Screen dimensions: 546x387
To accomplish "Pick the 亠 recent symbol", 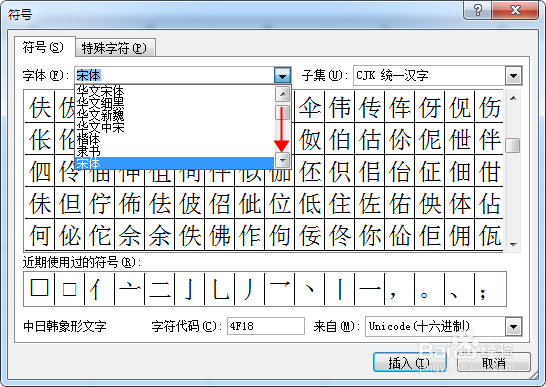I will (130, 289).
